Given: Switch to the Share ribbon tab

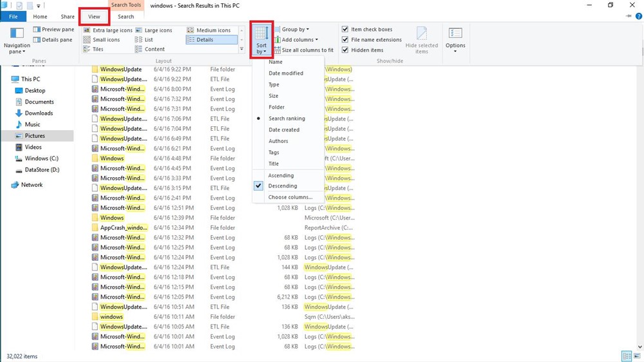Looking at the screenshot, I should pyautogui.click(x=68, y=17).
